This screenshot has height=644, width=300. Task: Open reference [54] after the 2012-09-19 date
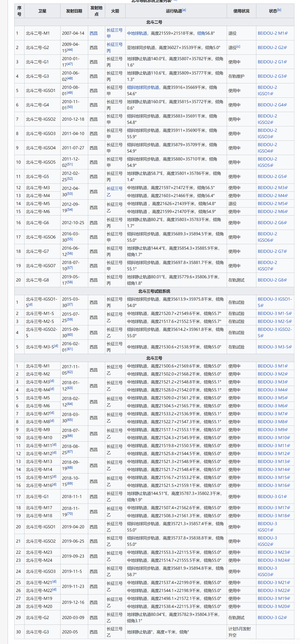(x=70, y=209)
